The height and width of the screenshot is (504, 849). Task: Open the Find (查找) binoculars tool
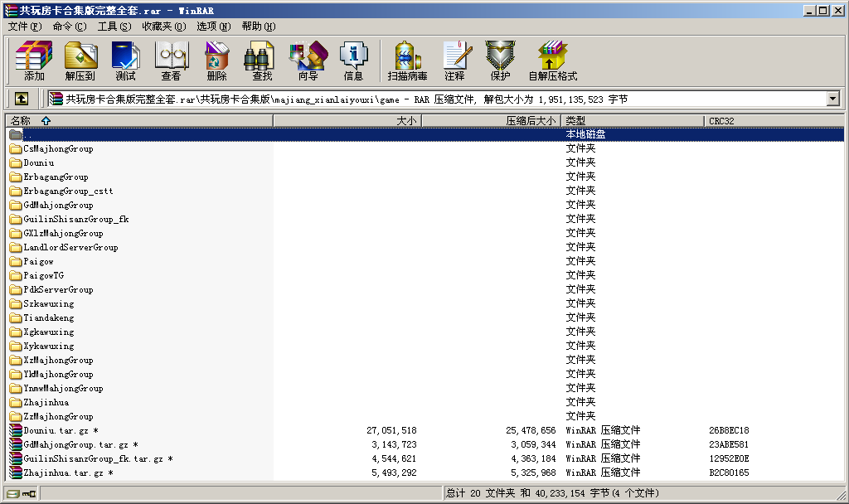coord(262,61)
